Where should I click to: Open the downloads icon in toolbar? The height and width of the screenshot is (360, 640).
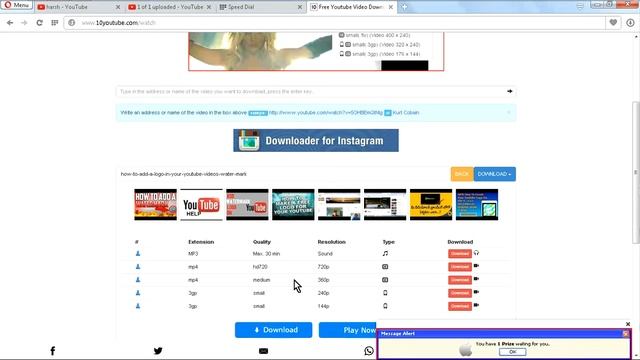[630, 23]
